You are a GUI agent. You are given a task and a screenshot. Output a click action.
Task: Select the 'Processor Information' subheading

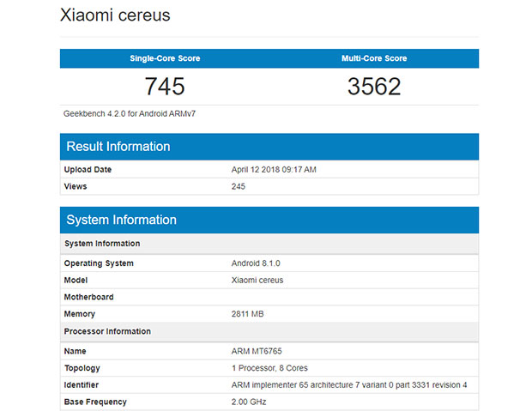107,331
